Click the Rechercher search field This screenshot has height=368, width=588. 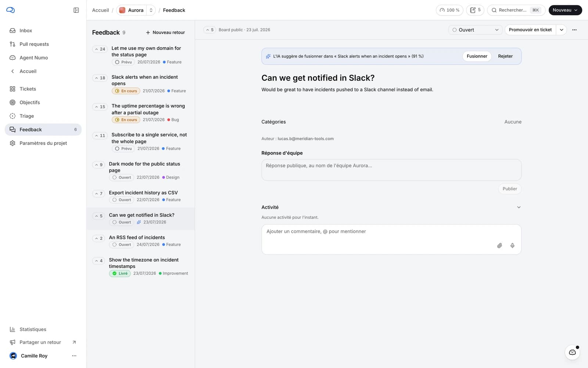pyautogui.click(x=516, y=10)
